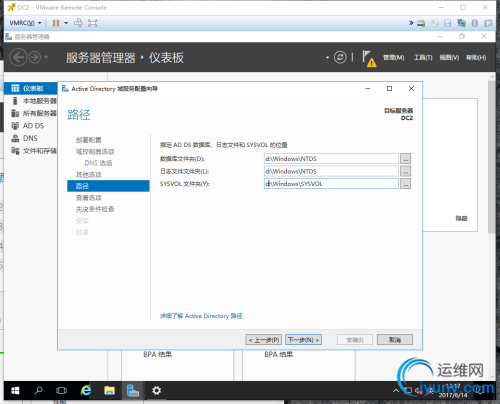
Task: Open the Help (H) menu
Action: pos(476,58)
